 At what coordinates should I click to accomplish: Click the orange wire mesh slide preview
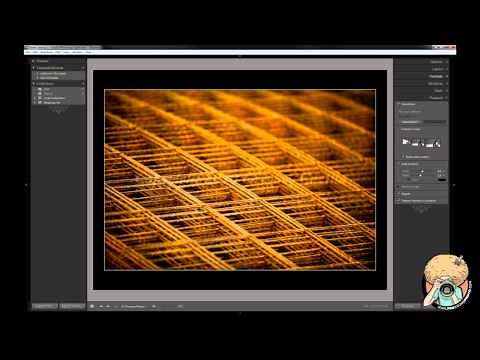point(240,180)
